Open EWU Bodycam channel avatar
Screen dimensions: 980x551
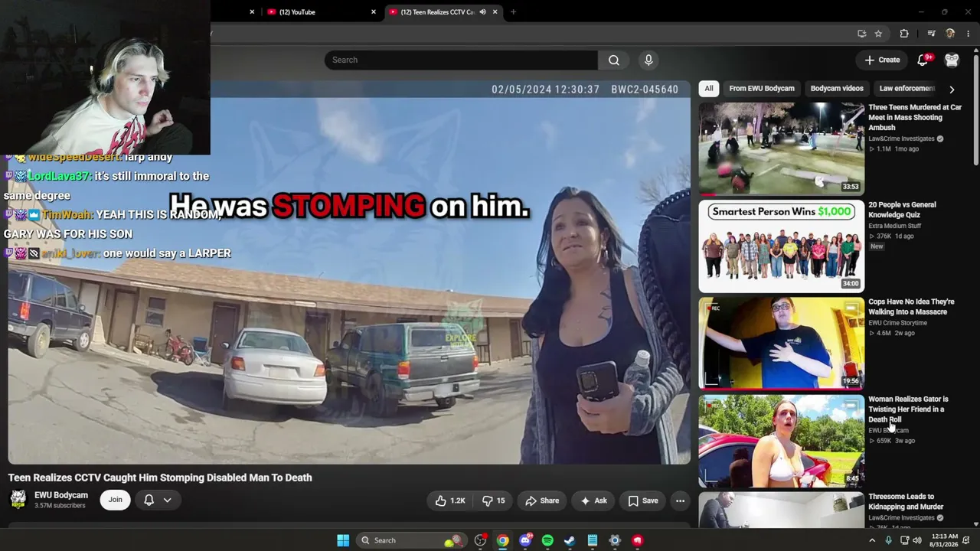coord(18,500)
